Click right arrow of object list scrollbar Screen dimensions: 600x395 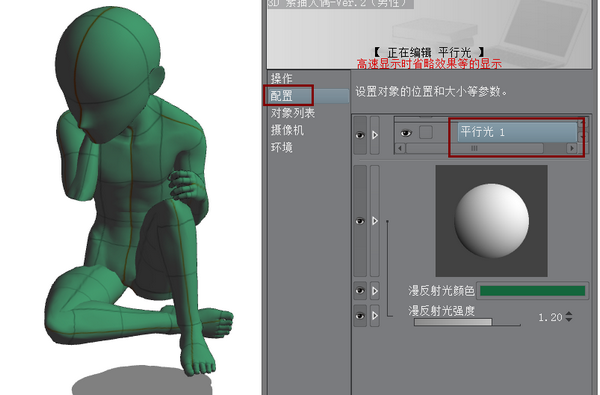tap(572, 148)
